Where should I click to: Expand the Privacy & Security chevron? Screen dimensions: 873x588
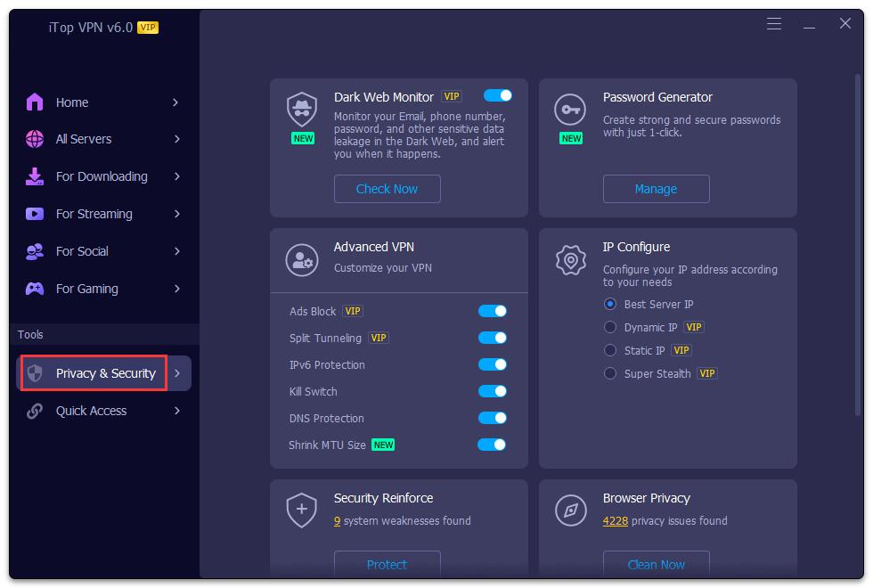pyautogui.click(x=177, y=373)
